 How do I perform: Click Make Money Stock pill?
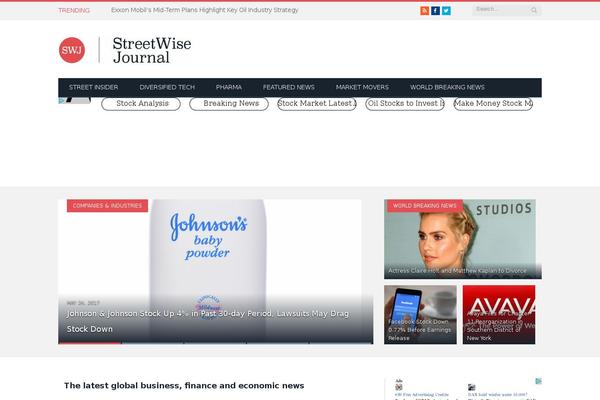[493, 104]
